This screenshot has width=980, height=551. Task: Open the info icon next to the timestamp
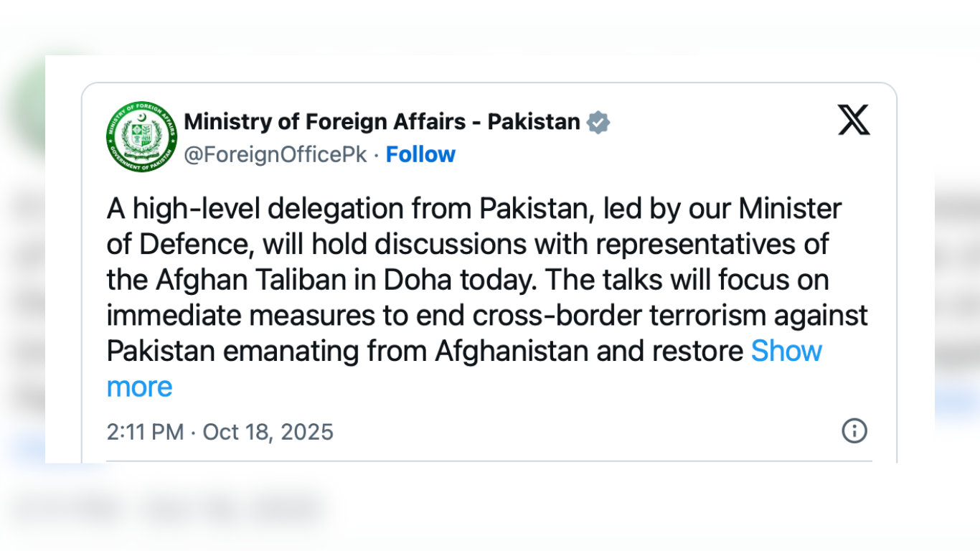[854, 431]
